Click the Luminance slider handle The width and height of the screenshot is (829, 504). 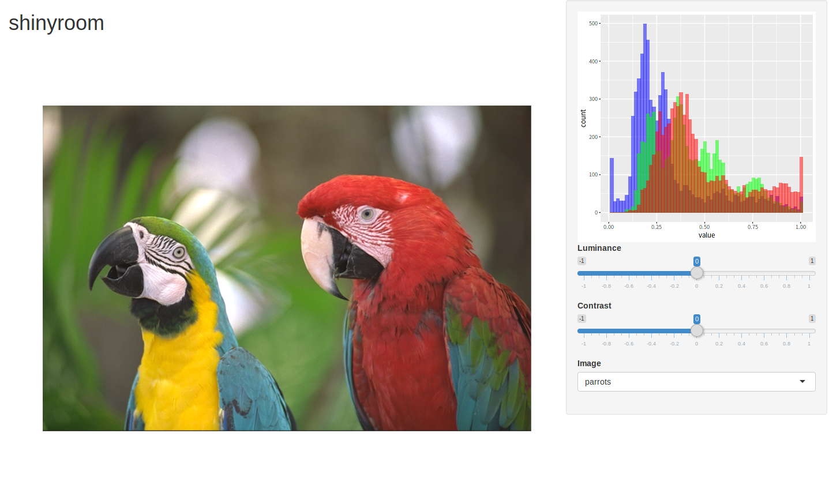coord(696,273)
